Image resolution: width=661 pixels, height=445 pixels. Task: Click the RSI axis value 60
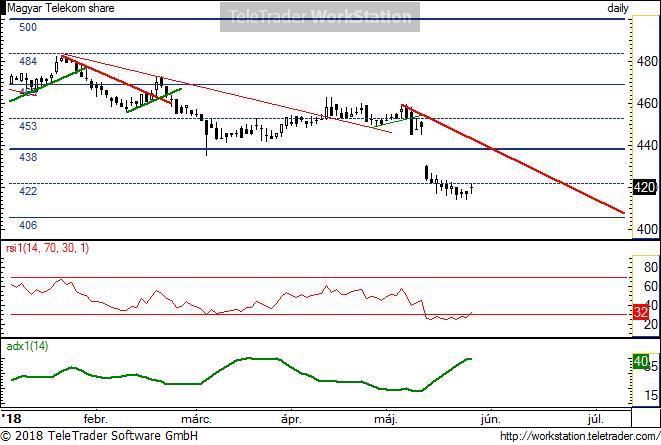coord(651,287)
